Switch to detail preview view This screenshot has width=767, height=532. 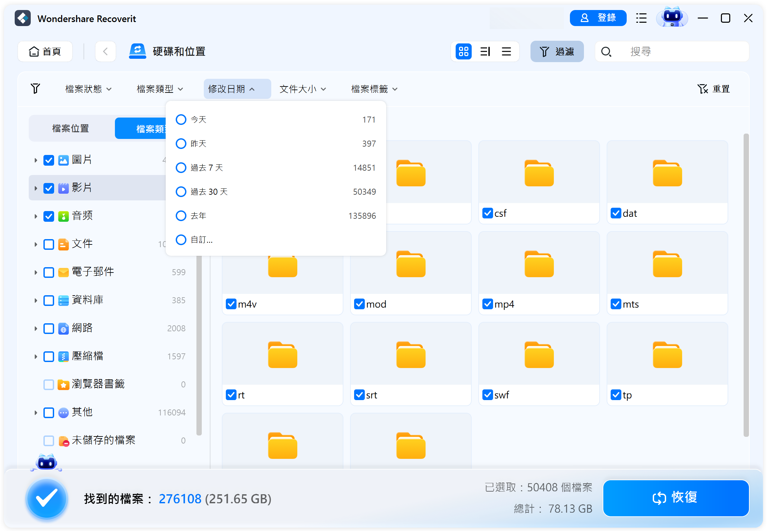click(x=485, y=51)
